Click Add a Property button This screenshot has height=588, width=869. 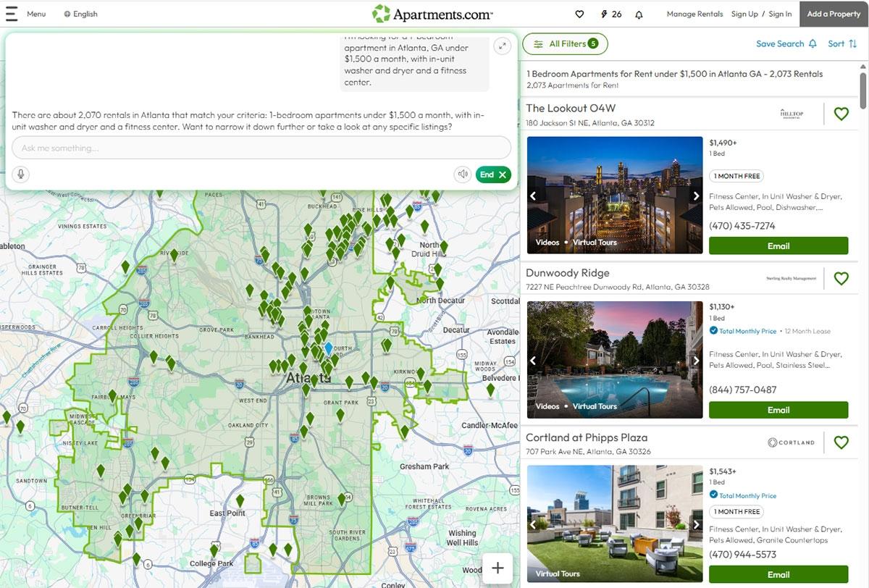tap(834, 14)
